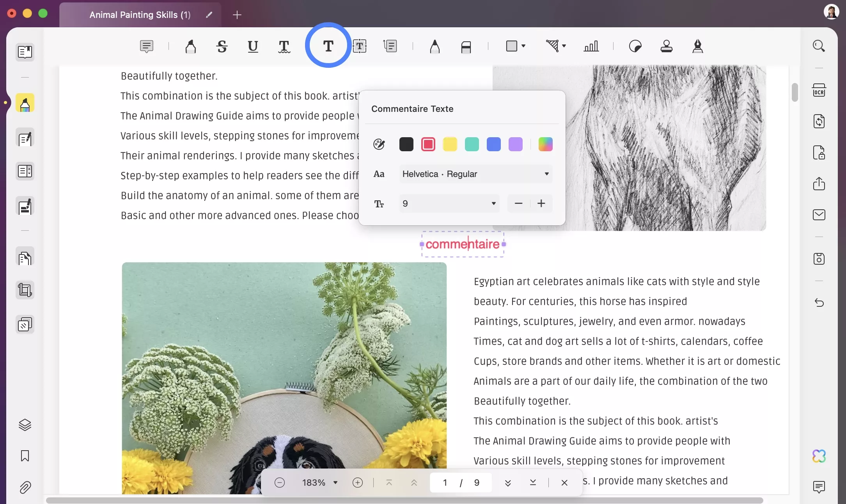Open the crop pages tool
This screenshot has width=846, height=504.
point(25,290)
